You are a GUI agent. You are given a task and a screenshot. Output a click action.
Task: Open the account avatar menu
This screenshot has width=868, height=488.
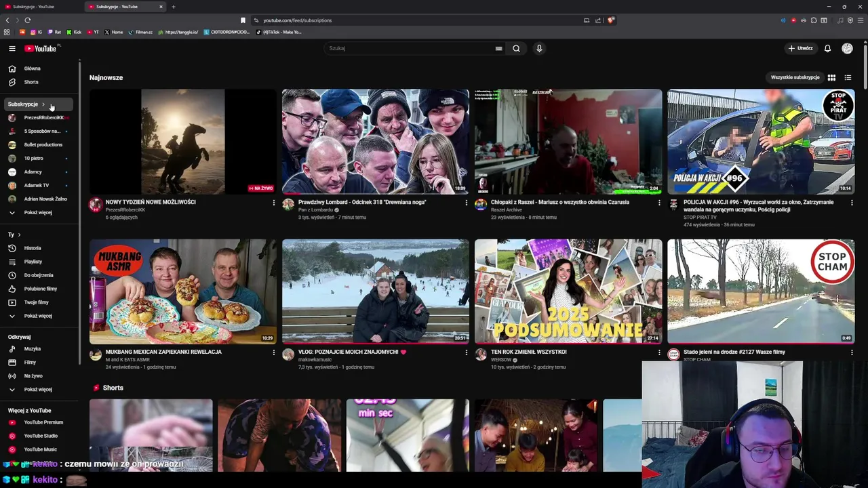tap(847, 48)
